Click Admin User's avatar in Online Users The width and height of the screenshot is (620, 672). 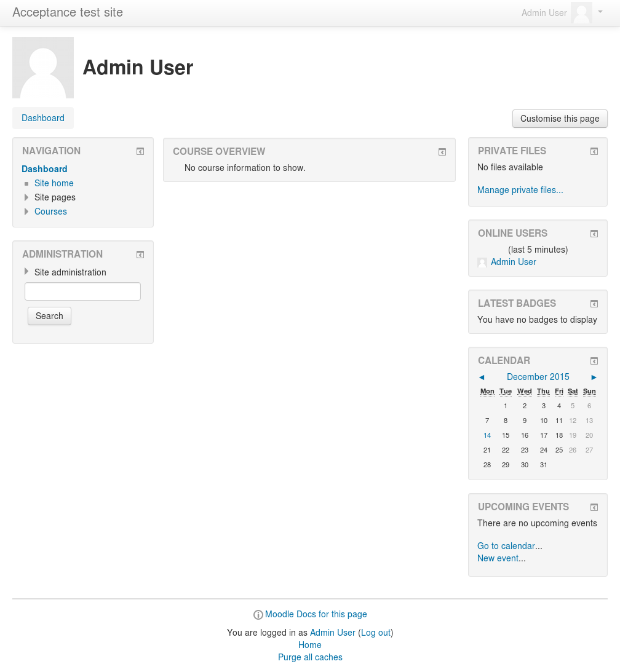[x=482, y=263]
